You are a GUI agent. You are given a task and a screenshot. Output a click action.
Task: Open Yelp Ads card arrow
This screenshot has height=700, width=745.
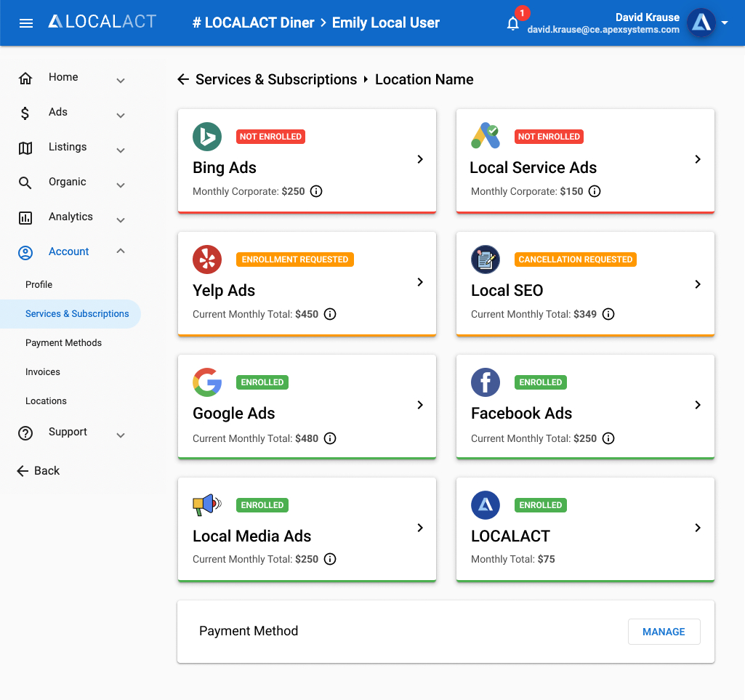[420, 282]
